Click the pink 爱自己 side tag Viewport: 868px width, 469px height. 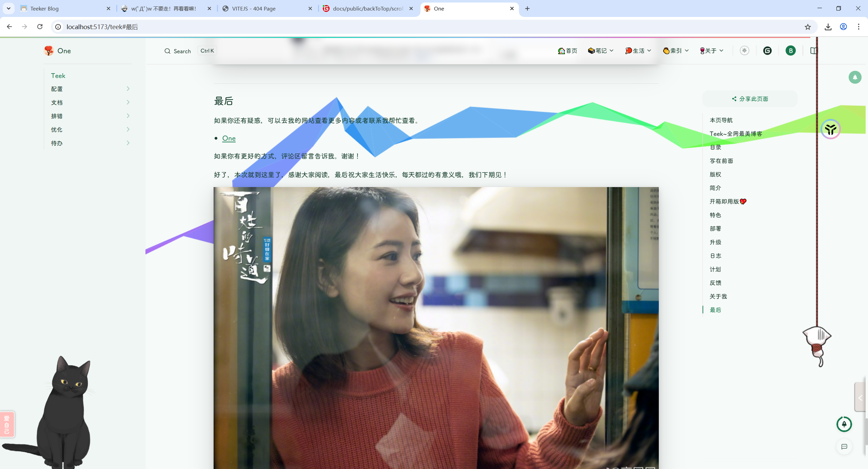pyautogui.click(x=7, y=424)
